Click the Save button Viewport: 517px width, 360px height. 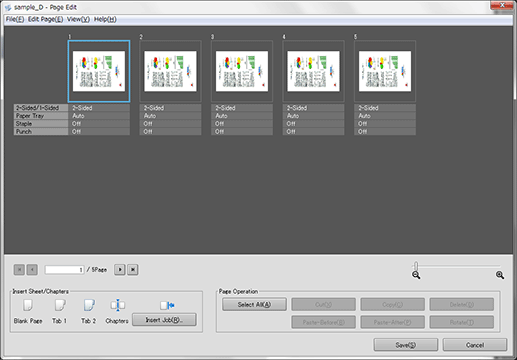[406, 345]
